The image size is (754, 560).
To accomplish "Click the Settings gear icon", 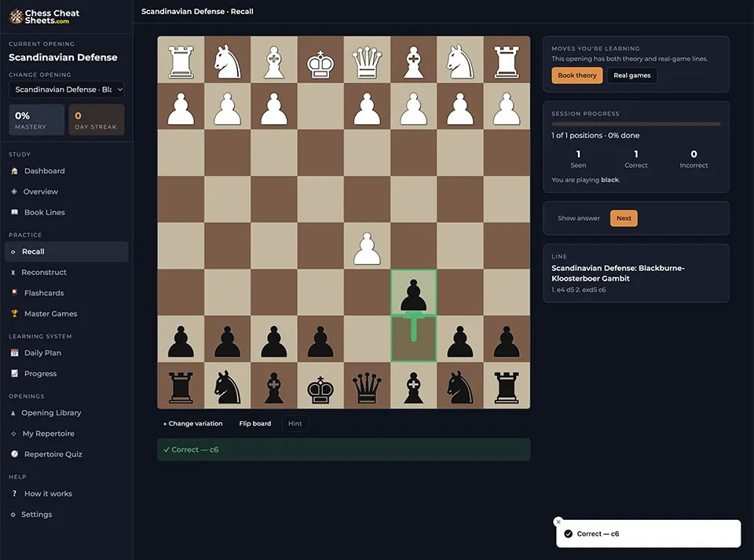I will 13,514.
